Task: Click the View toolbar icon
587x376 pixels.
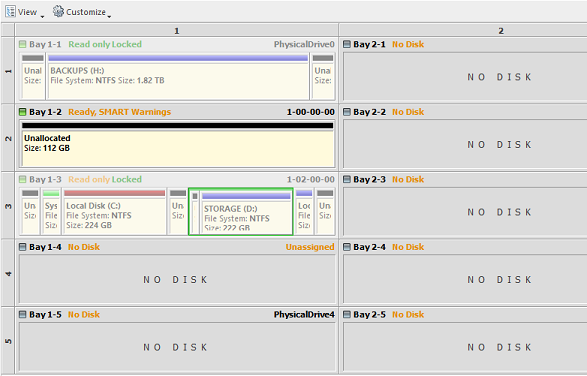Action: click(10, 12)
